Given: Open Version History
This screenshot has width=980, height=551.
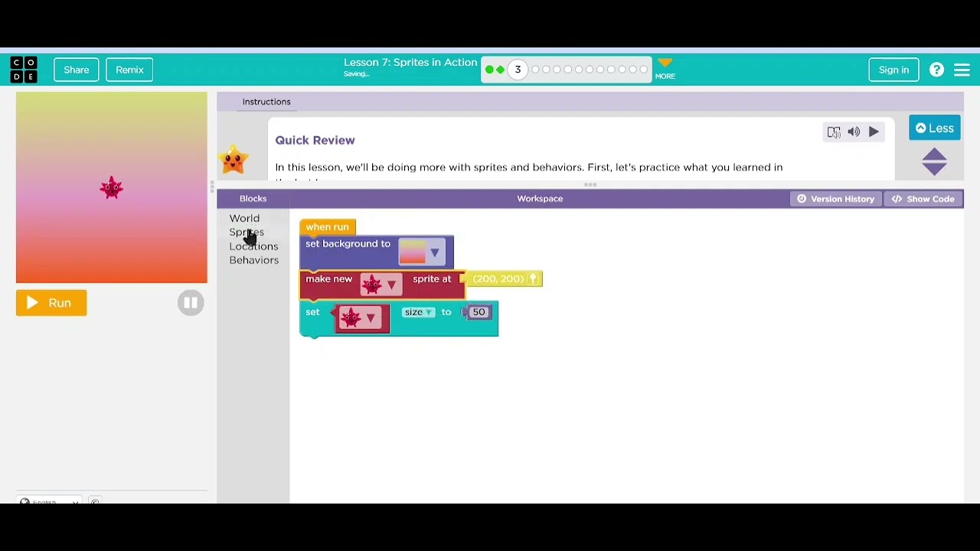Looking at the screenshot, I should 835,199.
